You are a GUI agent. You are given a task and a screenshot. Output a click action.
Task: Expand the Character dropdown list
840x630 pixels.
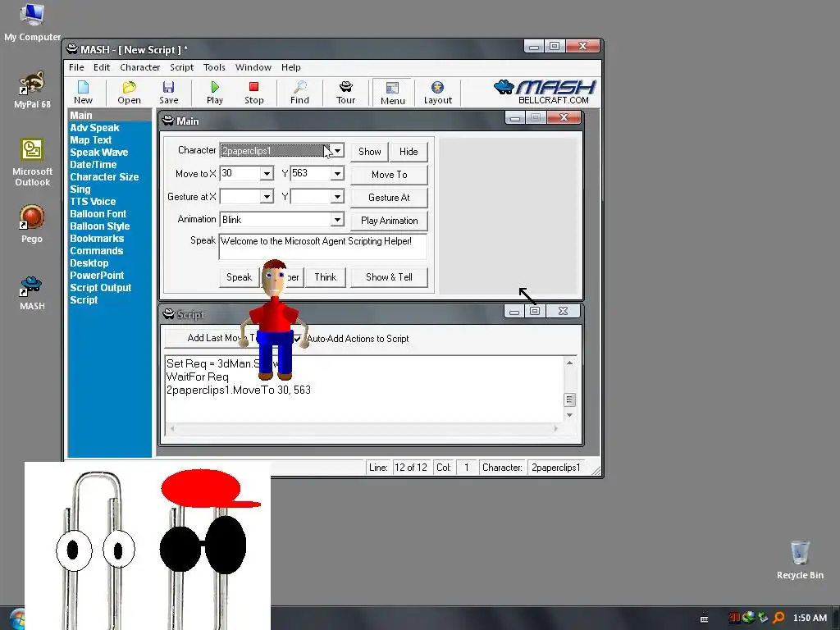337,151
